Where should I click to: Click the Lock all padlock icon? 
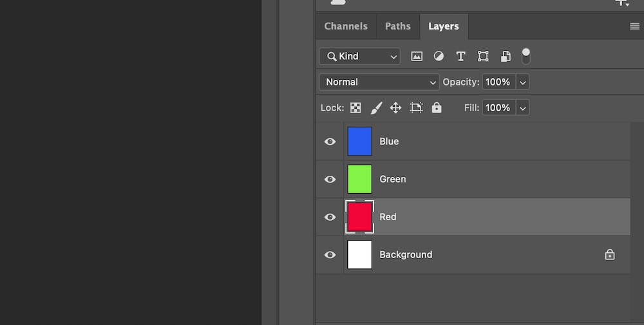(x=437, y=108)
